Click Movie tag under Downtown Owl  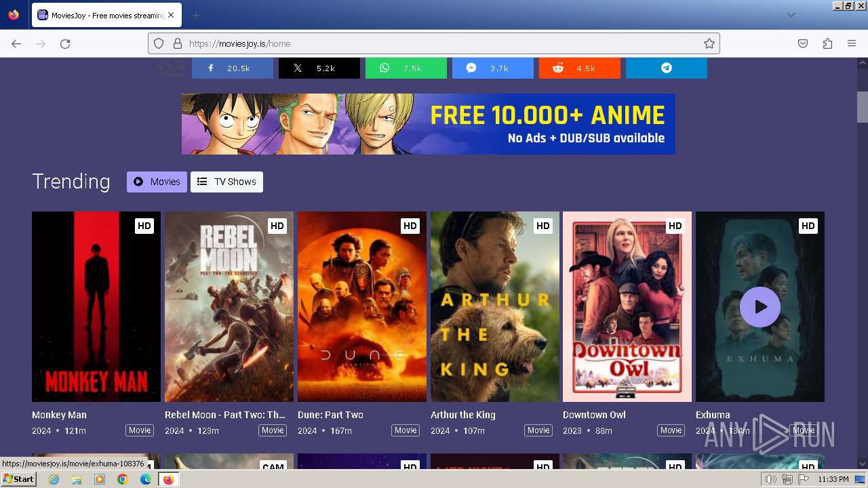point(671,430)
